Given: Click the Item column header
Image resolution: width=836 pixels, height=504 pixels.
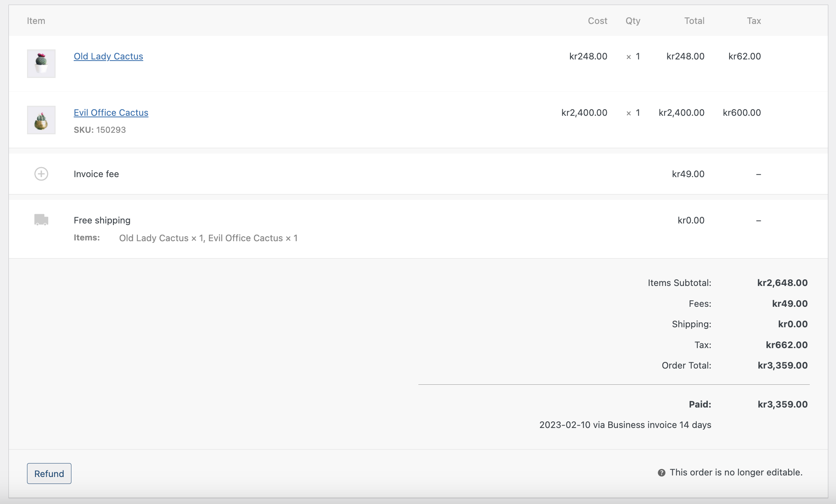Looking at the screenshot, I should pos(36,21).
